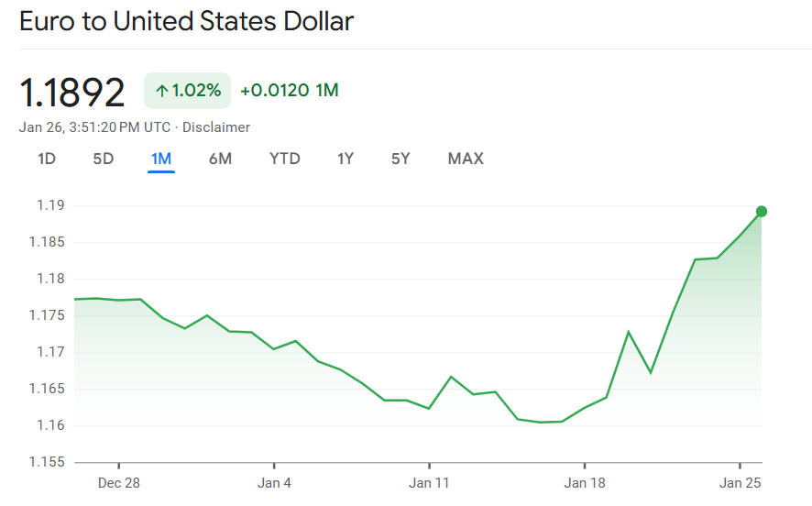The height and width of the screenshot is (506, 812).
Task: Click the green endpoint dot on chart
Action: tap(761, 212)
